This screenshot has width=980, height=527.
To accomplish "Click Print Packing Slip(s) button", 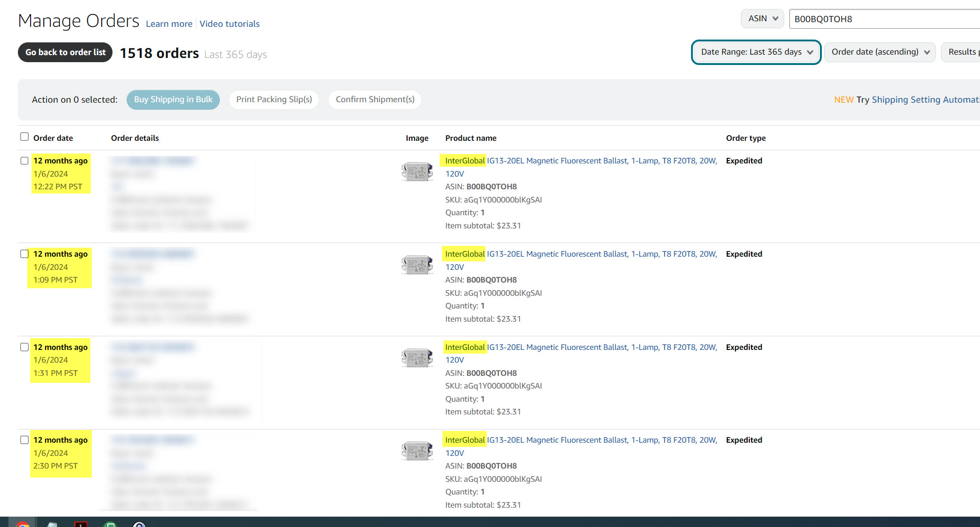I will (x=274, y=99).
